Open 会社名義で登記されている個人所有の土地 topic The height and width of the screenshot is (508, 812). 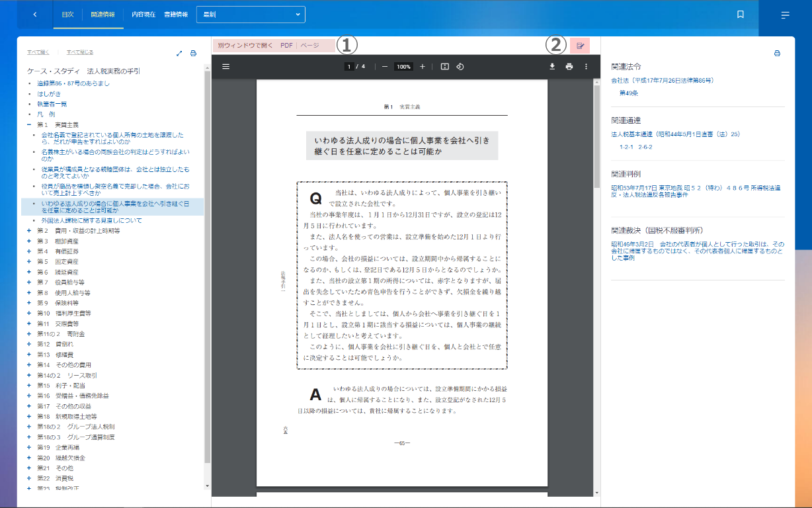[112, 138]
